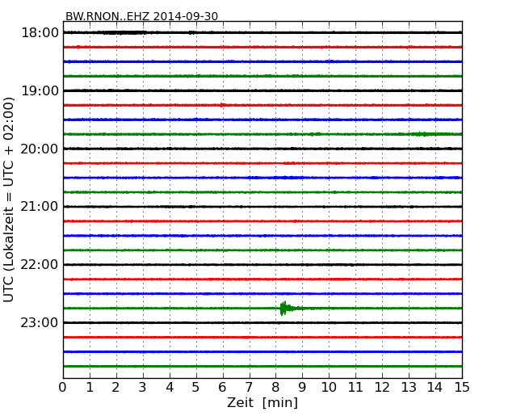525x420 pixels.
Task: Click the green trace bump near minute 9.5
Action: click(x=315, y=134)
